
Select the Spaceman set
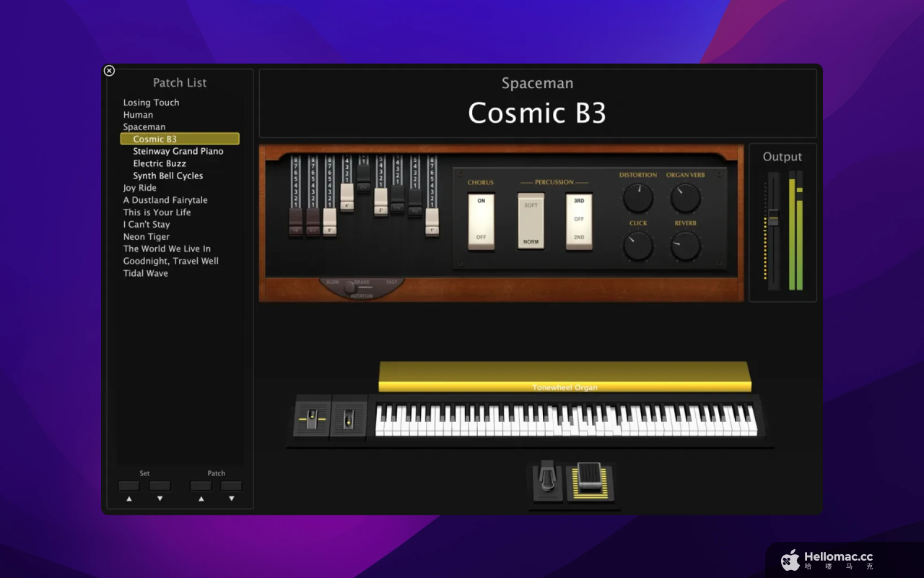144,127
